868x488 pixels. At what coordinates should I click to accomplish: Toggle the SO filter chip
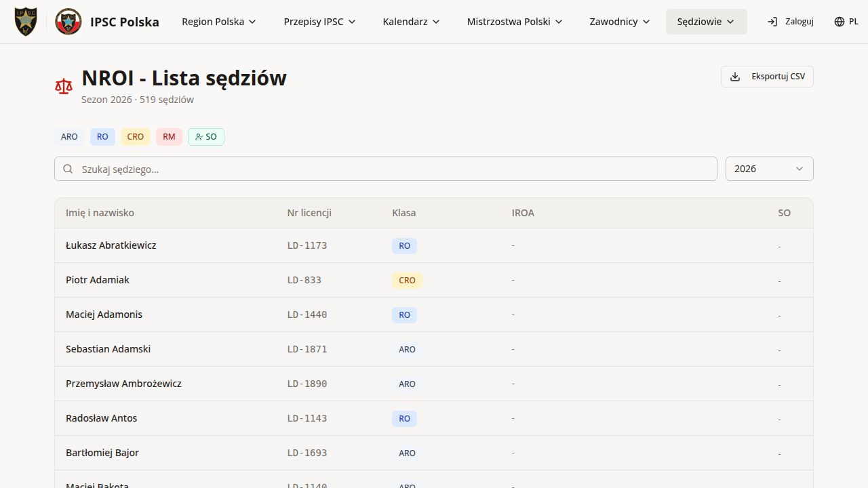click(206, 137)
